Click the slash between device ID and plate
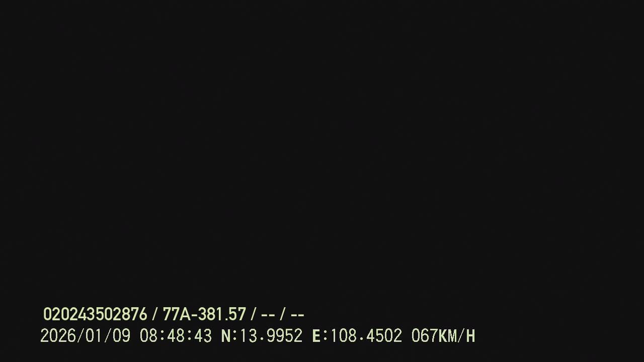 point(155,315)
